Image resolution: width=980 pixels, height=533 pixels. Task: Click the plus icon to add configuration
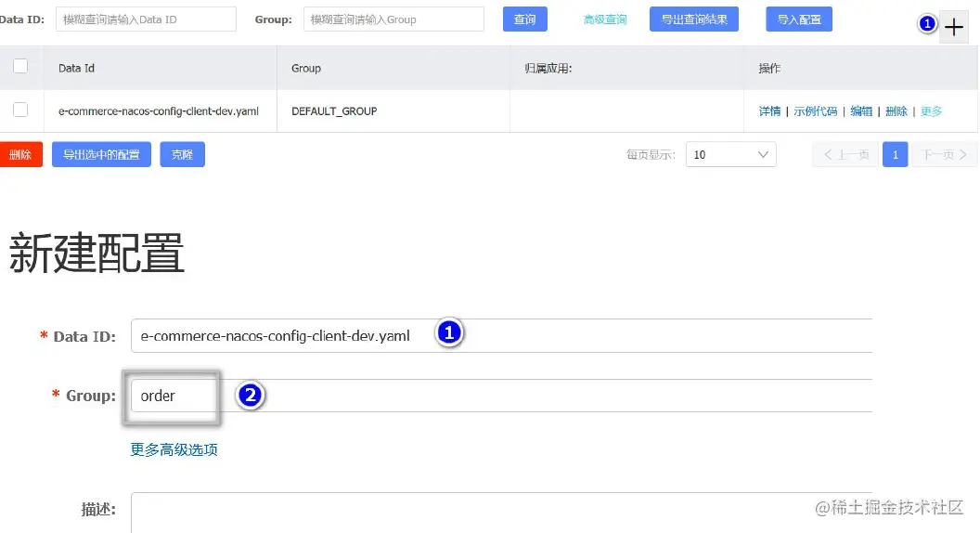954,27
